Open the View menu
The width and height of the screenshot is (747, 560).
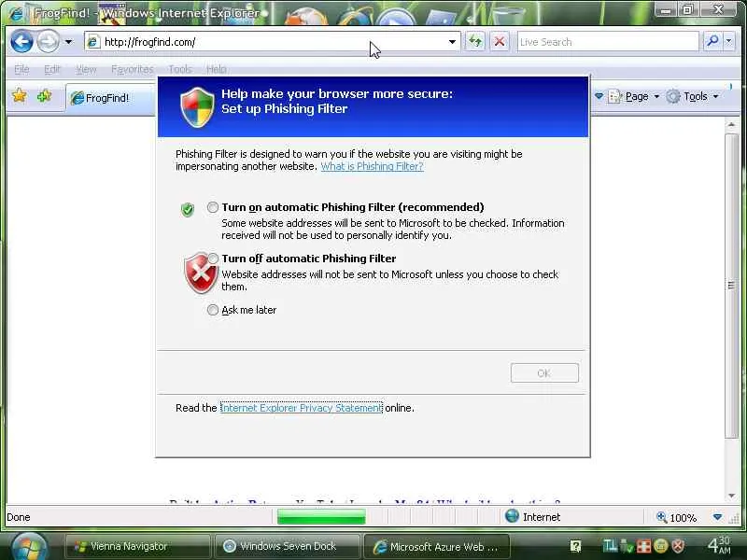[86, 69]
